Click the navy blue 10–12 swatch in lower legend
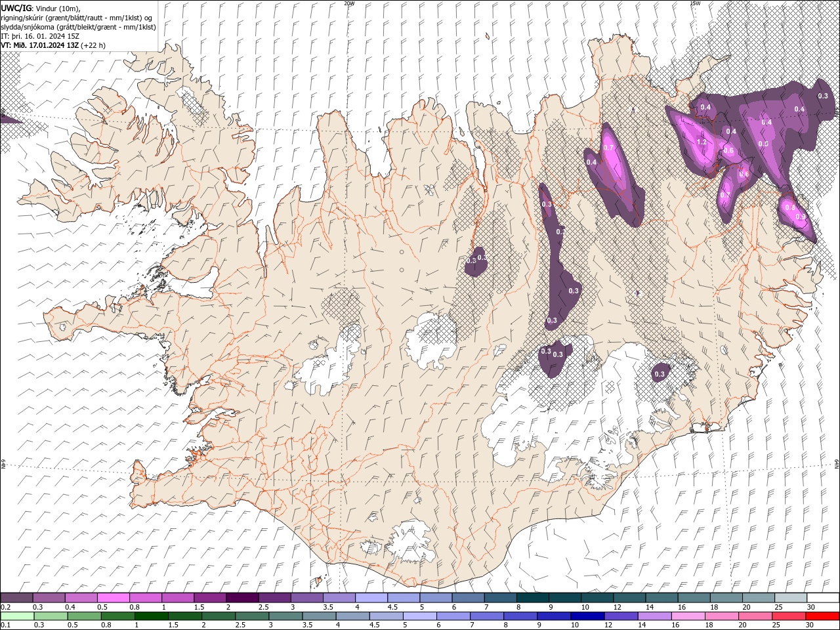The width and height of the screenshot is (840, 630). click(587, 616)
